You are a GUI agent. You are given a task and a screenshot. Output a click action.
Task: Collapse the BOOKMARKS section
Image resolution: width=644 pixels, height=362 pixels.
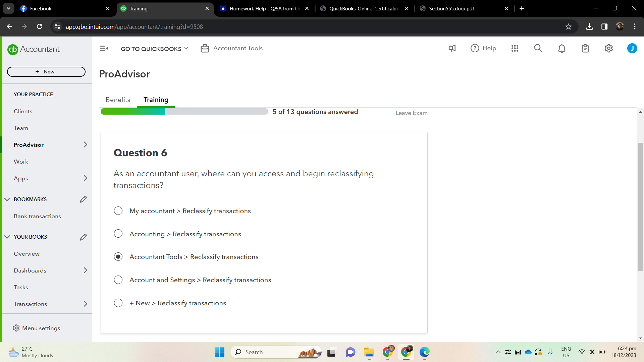click(x=7, y=199)
